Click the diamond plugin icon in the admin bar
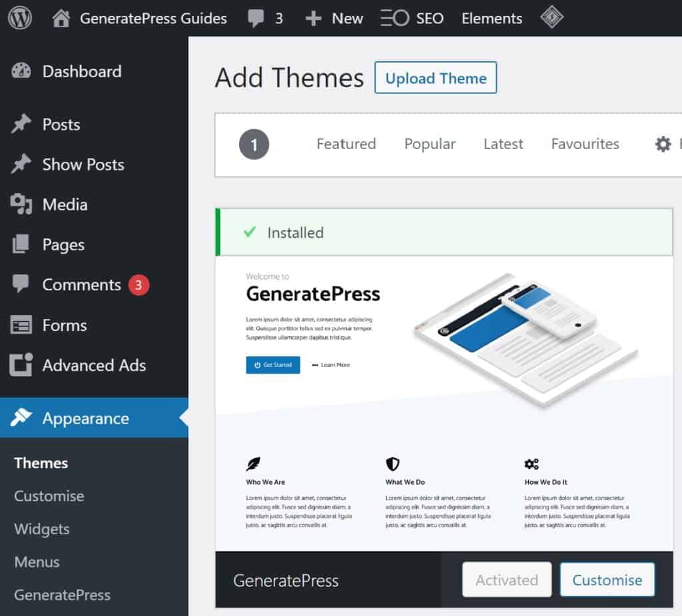The height and width of the screenshot is (616, 682). click(x=552, y=18)
